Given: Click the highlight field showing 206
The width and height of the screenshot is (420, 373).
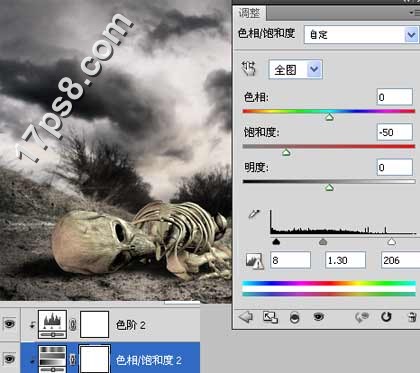Looking at the screenshot, I should point(400,260).
